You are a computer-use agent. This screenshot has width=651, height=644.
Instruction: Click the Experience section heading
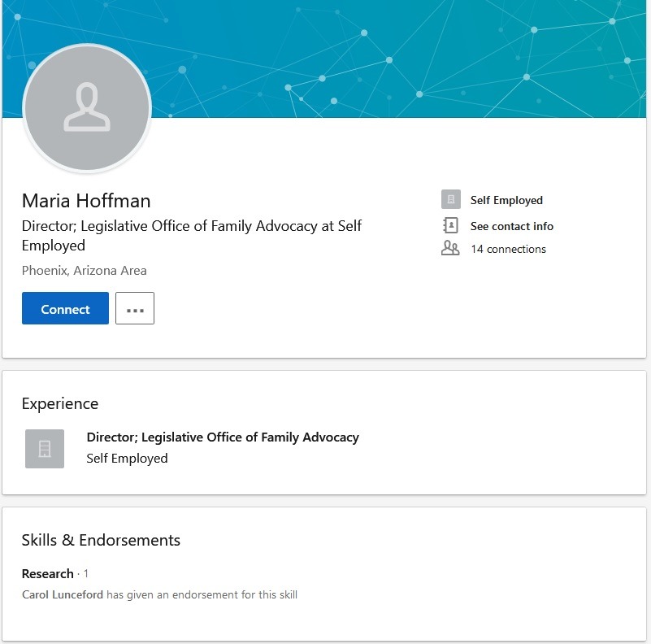(60, 403)
